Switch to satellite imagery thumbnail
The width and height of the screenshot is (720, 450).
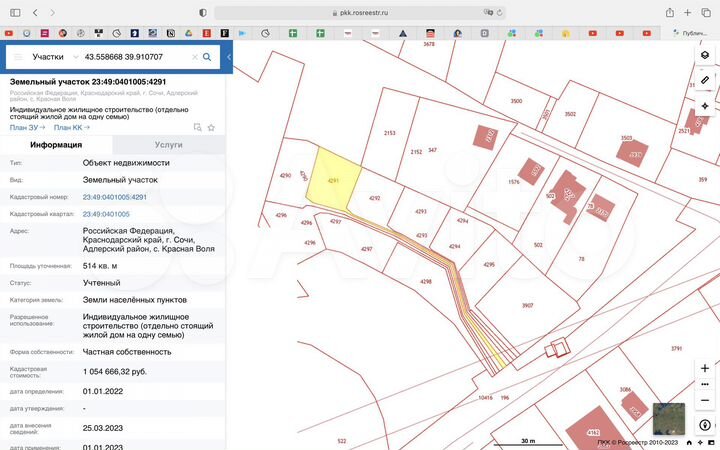tap(669, 418)
